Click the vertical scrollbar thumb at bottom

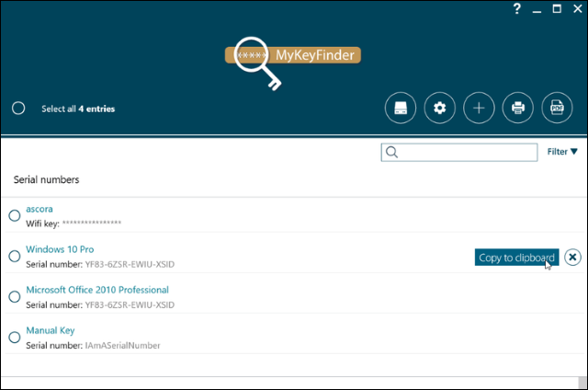click(x=582, y=383)
